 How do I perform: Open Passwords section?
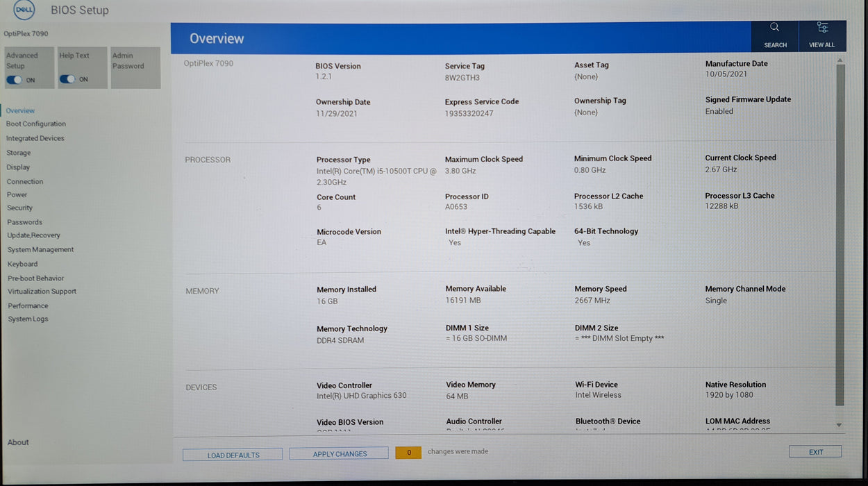[x=25, y=222]
